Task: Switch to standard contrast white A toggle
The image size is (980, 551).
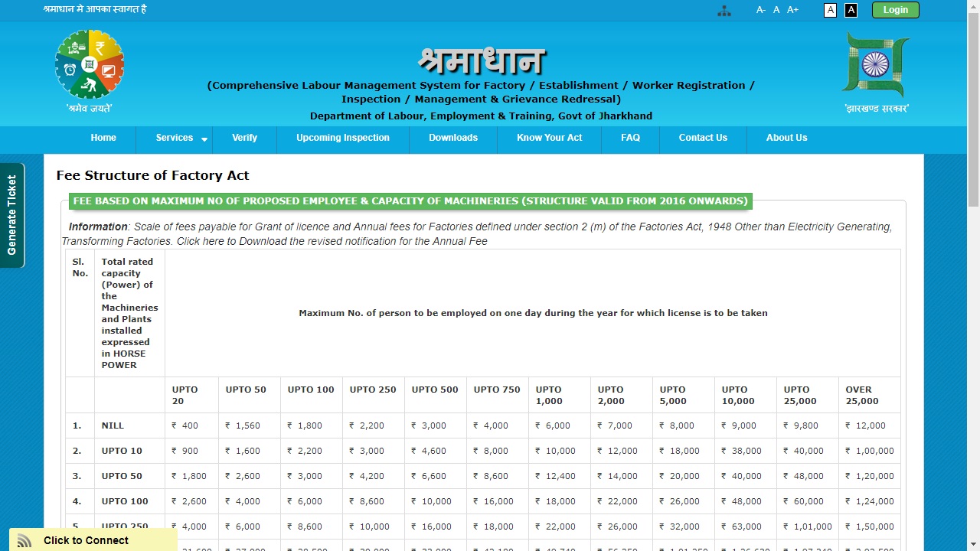Action: click(x=830, y=9)
